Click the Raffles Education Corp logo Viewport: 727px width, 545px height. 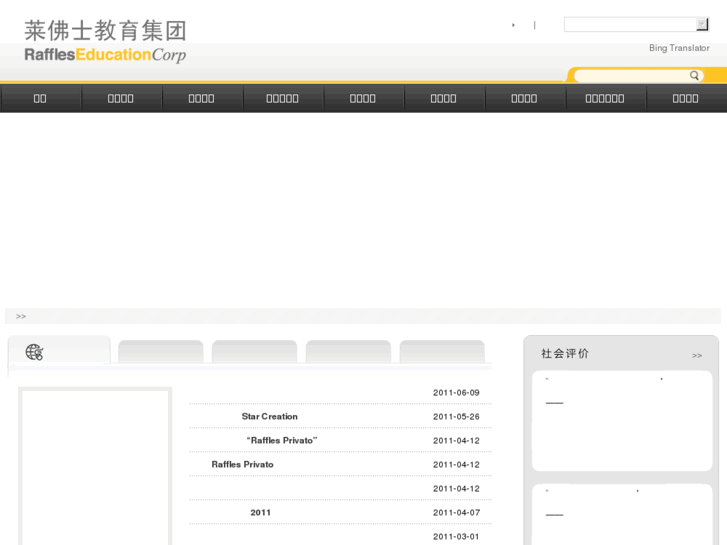click(x=105, y=41)
